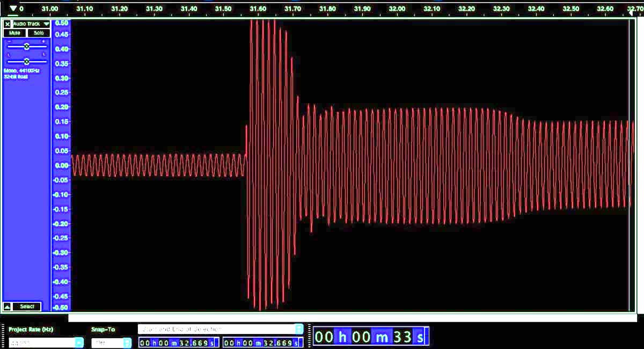This screenshot has width=644, height=349.
Task: Click the selection start time field
Action: [x=179, y=343]
